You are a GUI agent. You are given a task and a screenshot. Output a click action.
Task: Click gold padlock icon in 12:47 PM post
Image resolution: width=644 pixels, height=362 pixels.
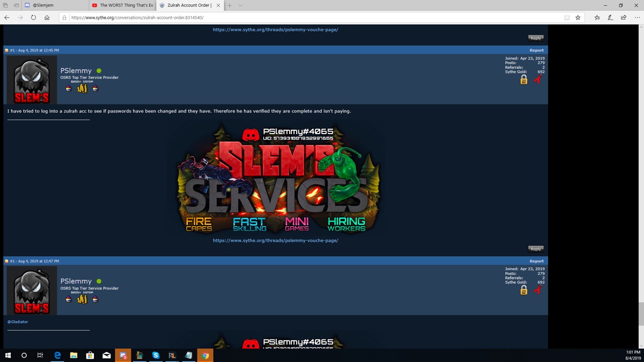524,291
